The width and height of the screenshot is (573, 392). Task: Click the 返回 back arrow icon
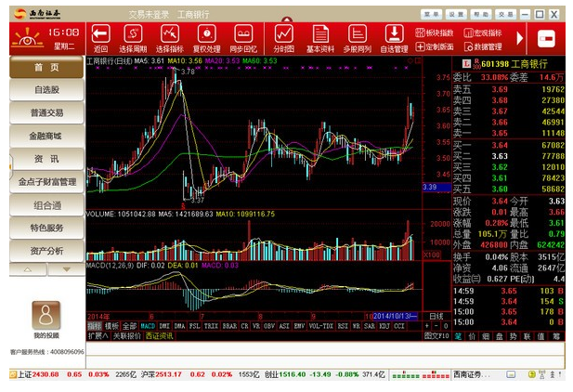[x=100, y=34]
